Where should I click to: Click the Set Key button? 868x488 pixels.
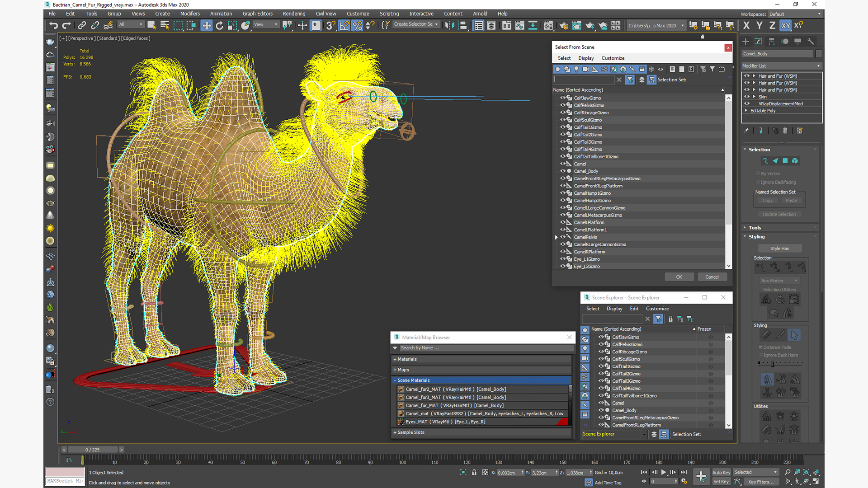click(x=721, y=482)
